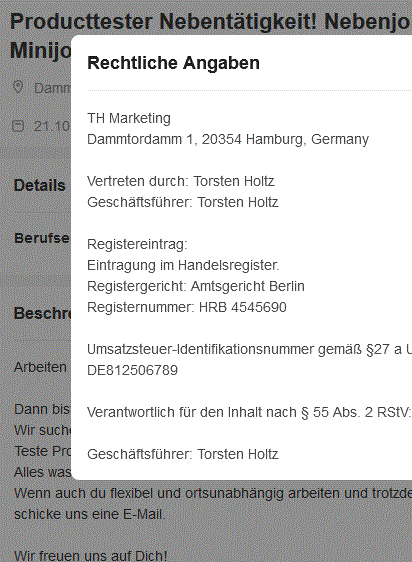Image resolution: width=412 pixels, height=562 pixels.
Task: Click the VAT ID DE812506789
Action: 132,370
